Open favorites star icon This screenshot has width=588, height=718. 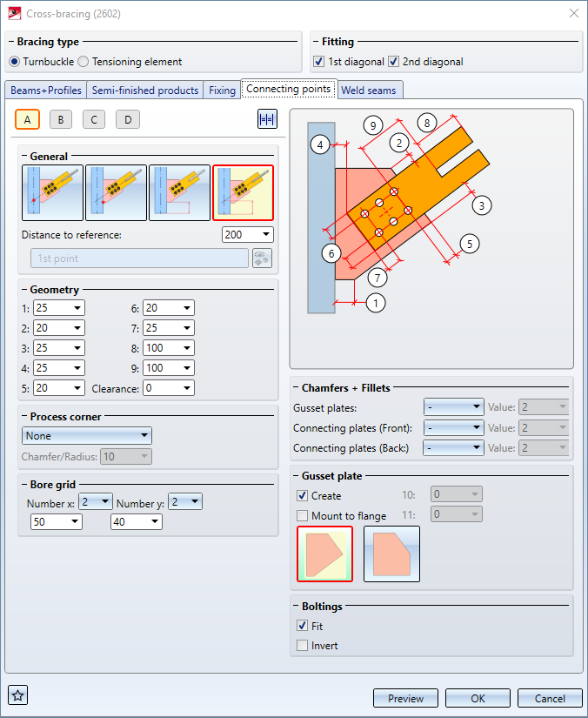(18, 695)
